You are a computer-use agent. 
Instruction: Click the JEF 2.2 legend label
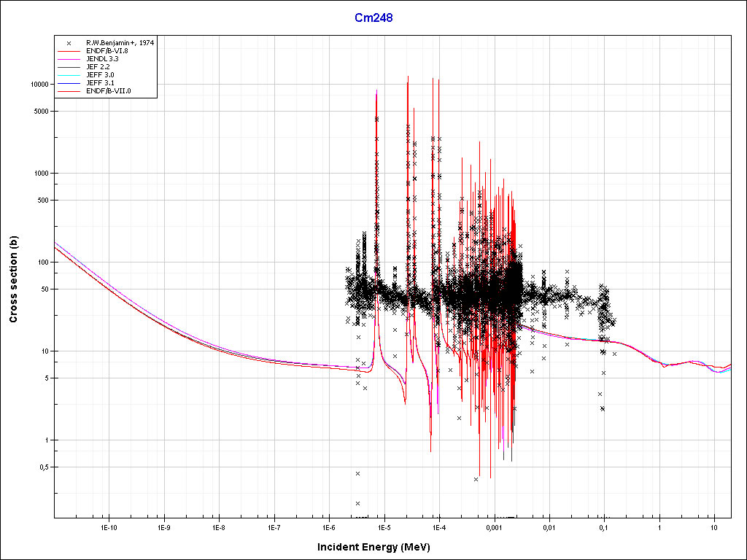(98, 67)
